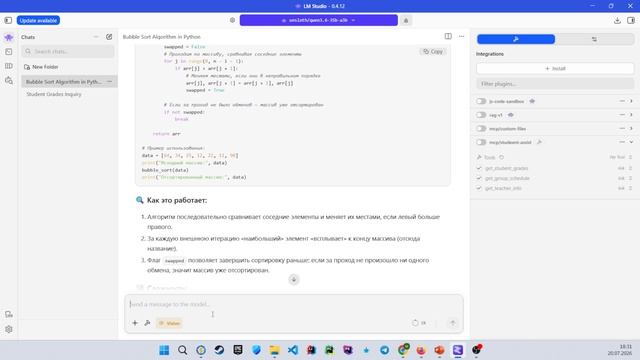Attach a file with the plus icon

(x=135, y=323)
